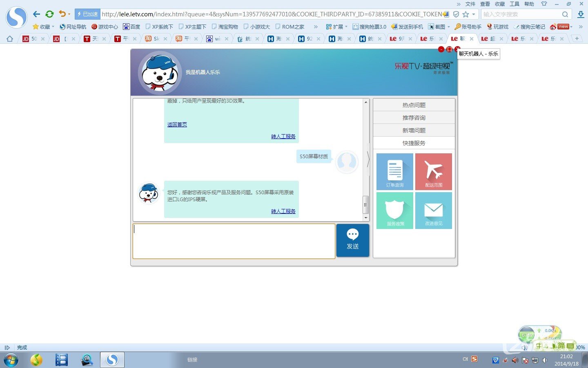This screenshot has height=368, width=588.
Task: Open the 工具 menu
Action: 514,4
